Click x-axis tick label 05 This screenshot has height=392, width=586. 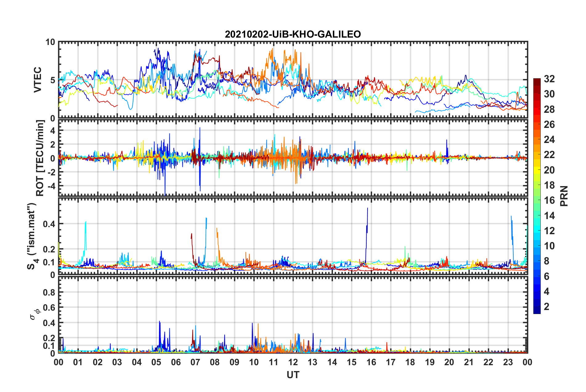[x=156, y=362]
